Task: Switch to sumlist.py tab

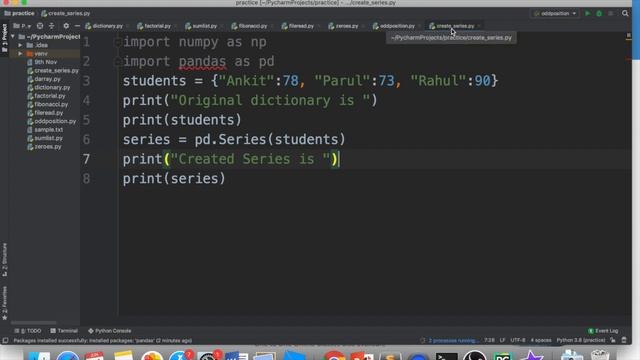Action: (x=201, y=26)
